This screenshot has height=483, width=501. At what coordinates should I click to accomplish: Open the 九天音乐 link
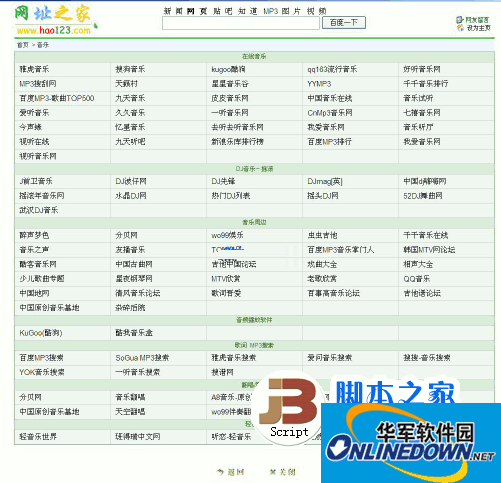[130, 98]
